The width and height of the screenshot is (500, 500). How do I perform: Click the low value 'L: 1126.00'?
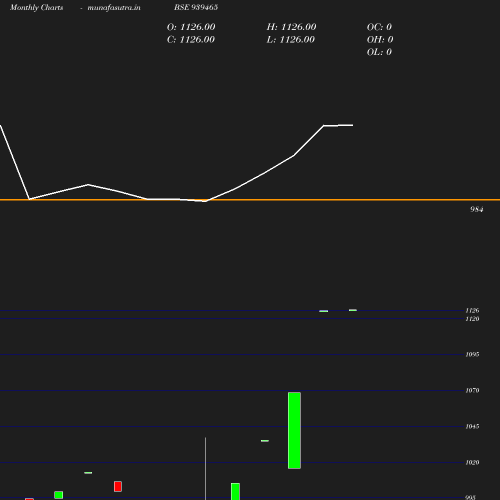pyautogui.click(x=291, y=40)
